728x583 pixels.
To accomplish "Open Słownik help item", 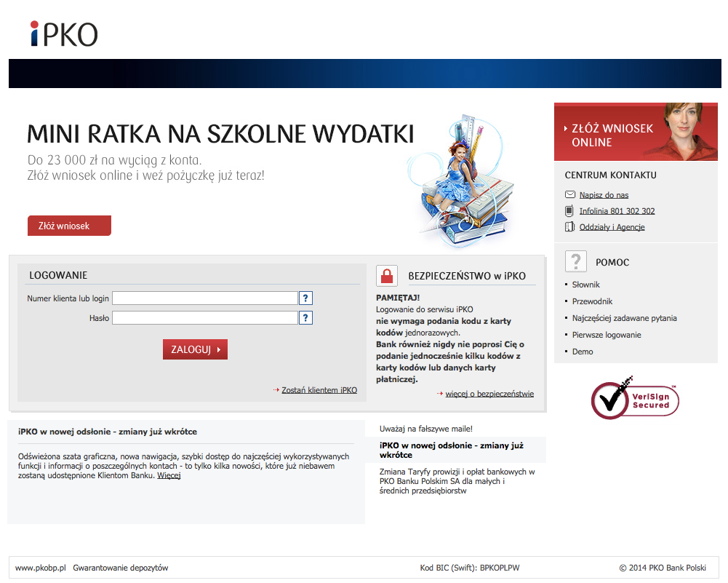I will [x=586, y=285].
